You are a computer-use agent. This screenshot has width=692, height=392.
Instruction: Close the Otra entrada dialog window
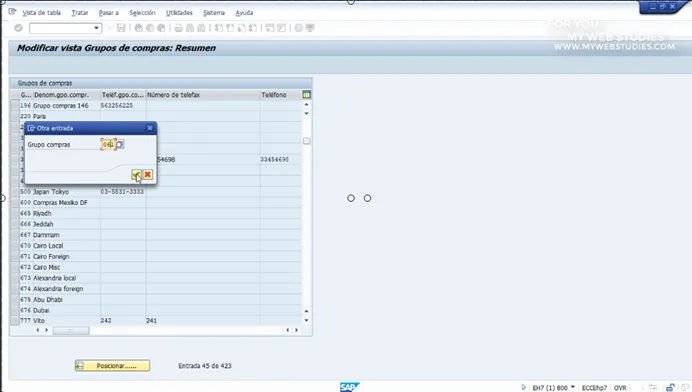(150, 128)
